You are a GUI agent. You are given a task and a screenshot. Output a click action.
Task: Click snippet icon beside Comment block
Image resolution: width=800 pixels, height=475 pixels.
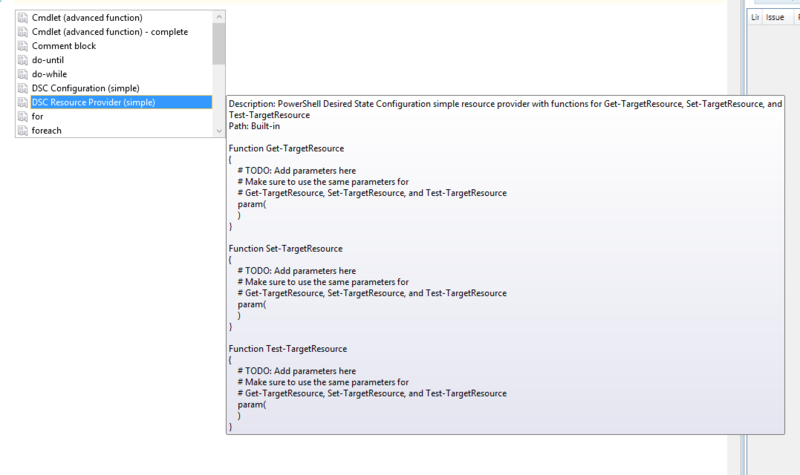coord(22,46)
